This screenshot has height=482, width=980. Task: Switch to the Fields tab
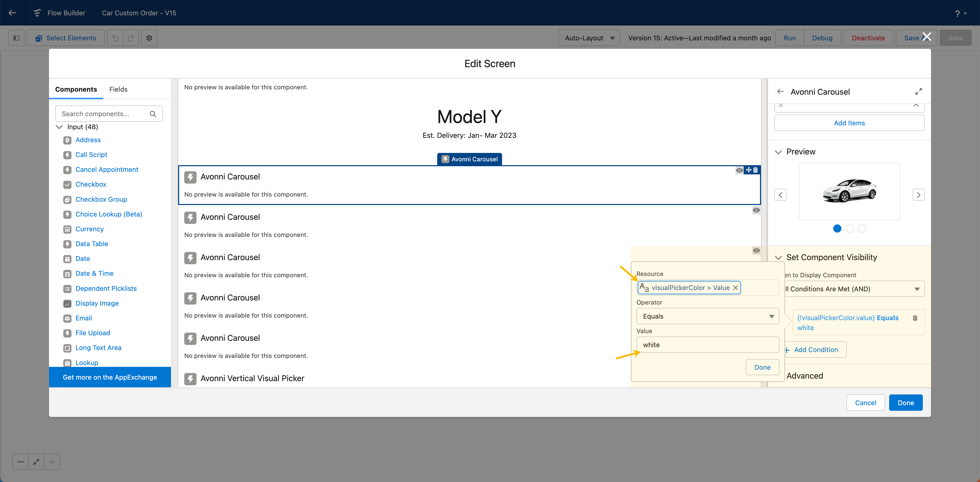[x=118, y=89]
